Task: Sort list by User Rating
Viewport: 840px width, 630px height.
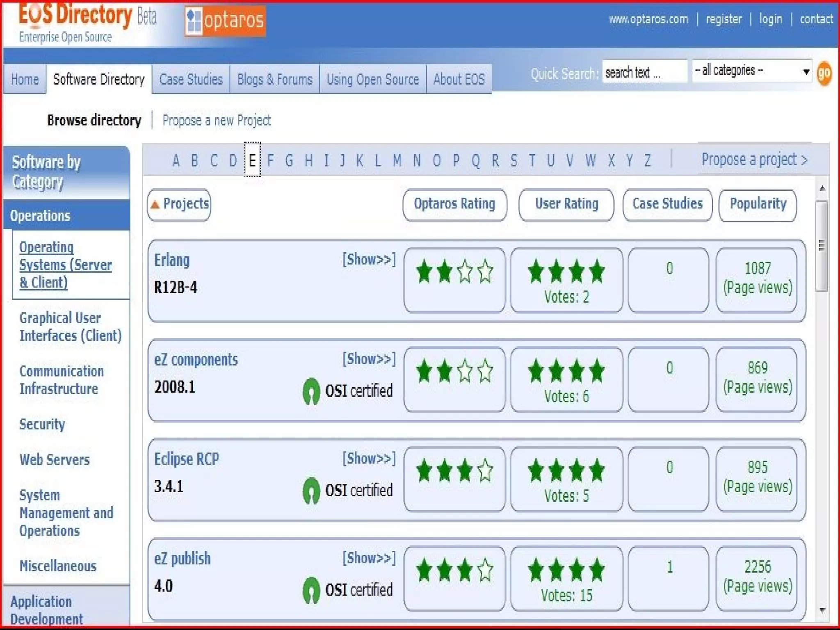Action: (566, 204)
